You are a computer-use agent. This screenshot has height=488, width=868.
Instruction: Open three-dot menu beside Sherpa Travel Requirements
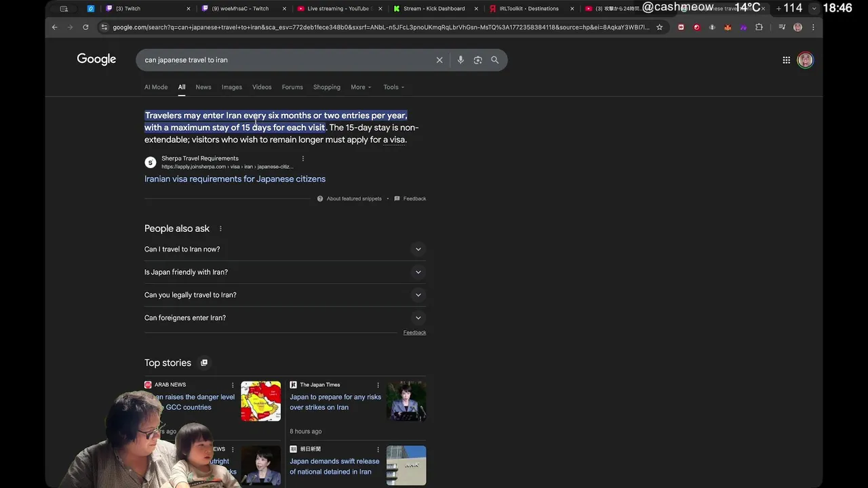[302, 159]
